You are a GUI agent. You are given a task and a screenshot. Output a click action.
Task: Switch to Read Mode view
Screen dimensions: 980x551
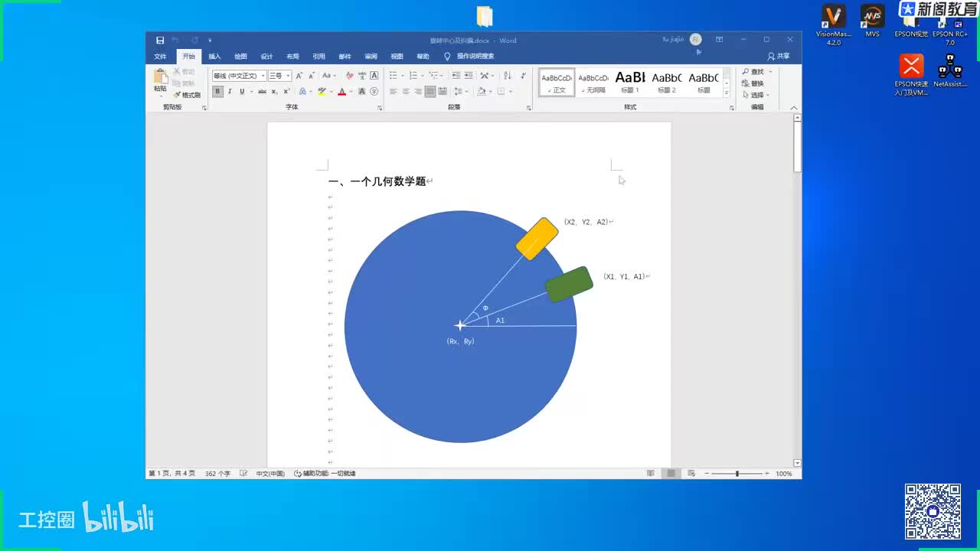651,474
